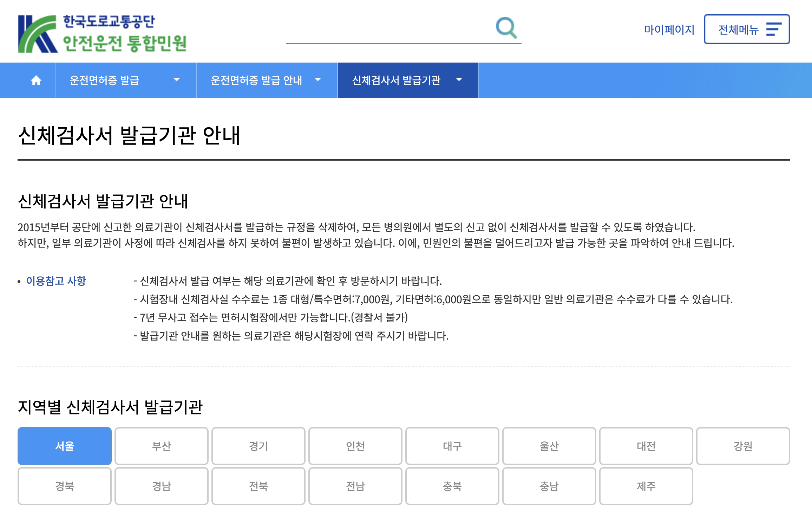Image resolution: width=812 pixels, height=516 pixels.
Task: Switch to the 부산 region tab
Action: tap(162, 446)
